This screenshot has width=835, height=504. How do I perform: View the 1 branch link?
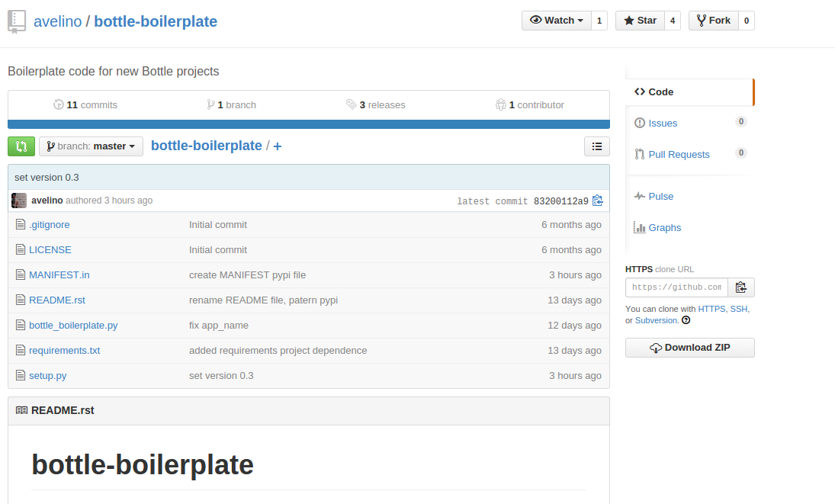click(232, 105)
